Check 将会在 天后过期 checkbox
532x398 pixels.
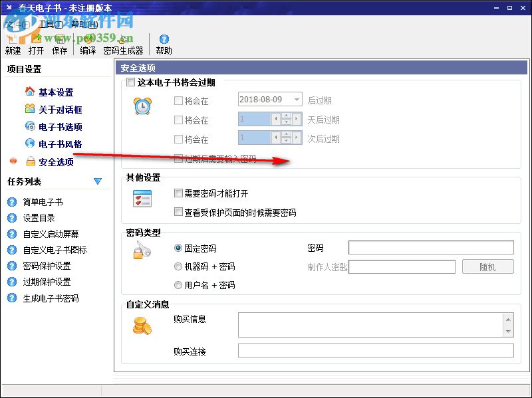click(x=178, y=120)
